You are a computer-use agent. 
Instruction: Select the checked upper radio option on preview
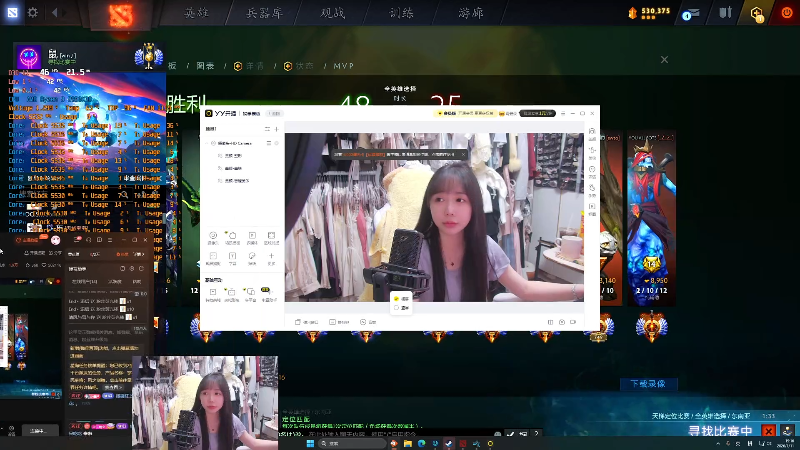click(402, 298)
